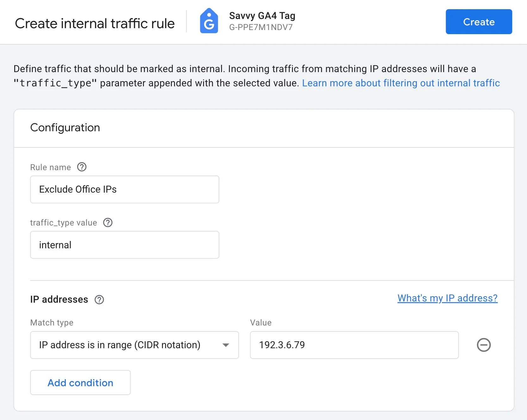Image resolution: width=527 pixels, height=420 pixels.
Task: Click the help icon beside IP addresses
Action: click(x=99, y=300)
